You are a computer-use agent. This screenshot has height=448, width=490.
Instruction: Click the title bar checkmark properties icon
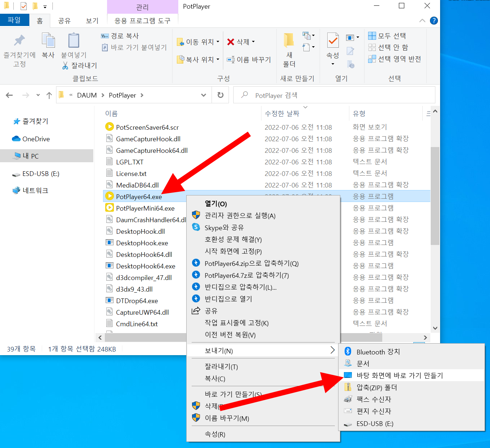24,6
